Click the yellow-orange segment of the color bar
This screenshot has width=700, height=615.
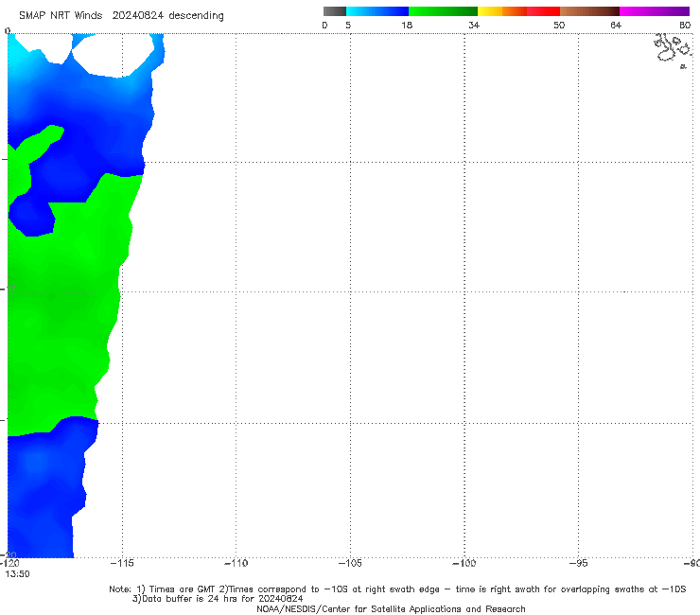pos(501,11)
